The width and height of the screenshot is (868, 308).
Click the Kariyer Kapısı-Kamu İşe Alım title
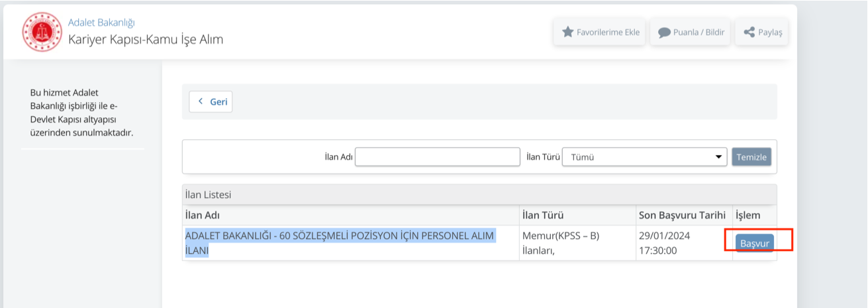(x=146, y=40)
